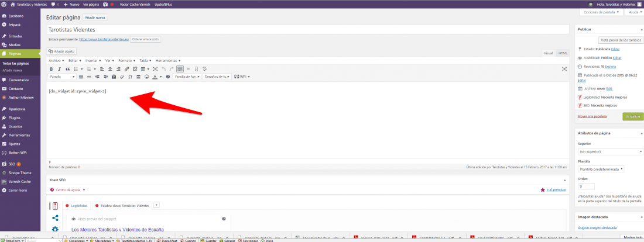Justify text alignment
Viewport: 644px width, 242px height.
pyautogui.click(x=81, y=77)
